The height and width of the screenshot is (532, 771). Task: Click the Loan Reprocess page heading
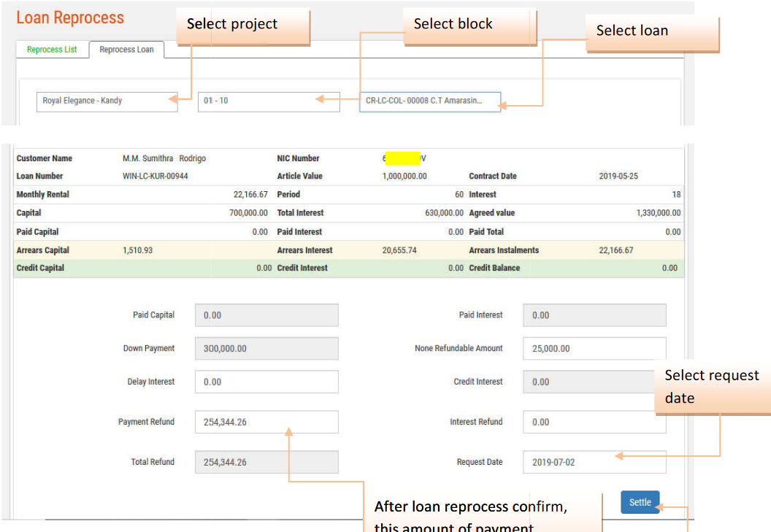pyautogui.click(x=70, y=18)
